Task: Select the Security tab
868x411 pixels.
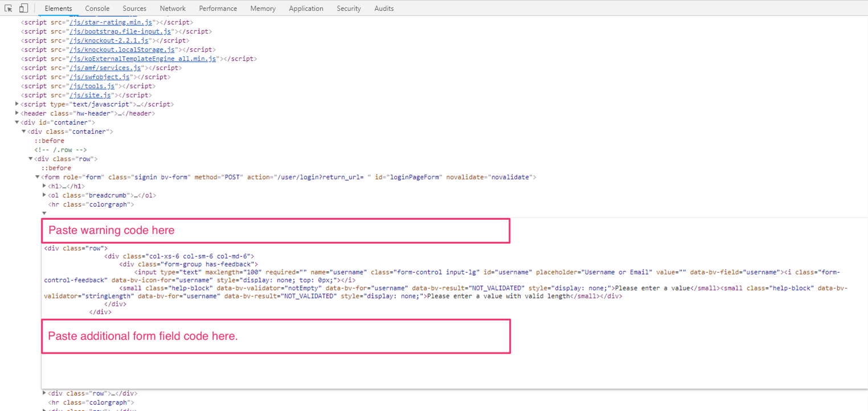Action: [x=349, y=9]
